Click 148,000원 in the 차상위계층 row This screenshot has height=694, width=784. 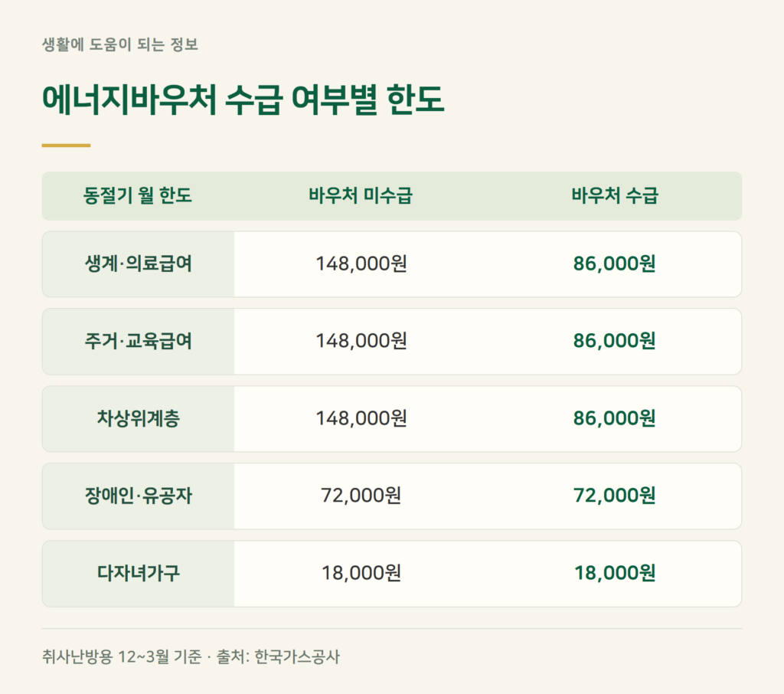361,418
